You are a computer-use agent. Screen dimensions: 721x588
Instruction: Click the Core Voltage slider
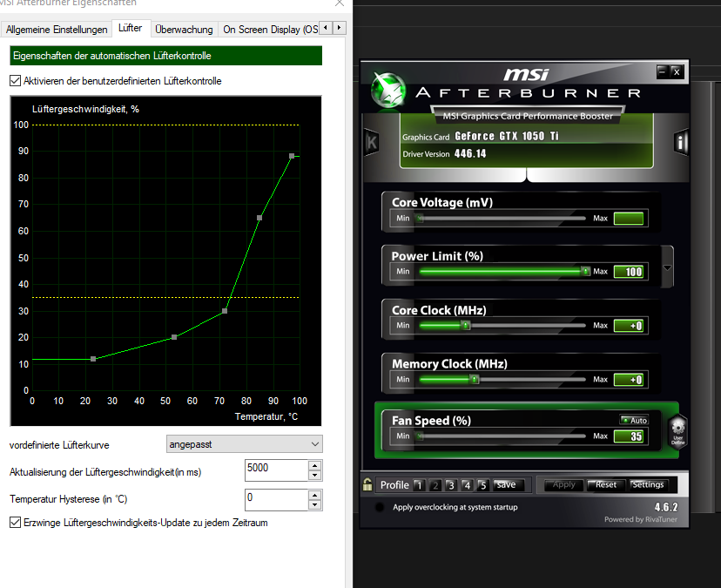click(x=502, y=218)
